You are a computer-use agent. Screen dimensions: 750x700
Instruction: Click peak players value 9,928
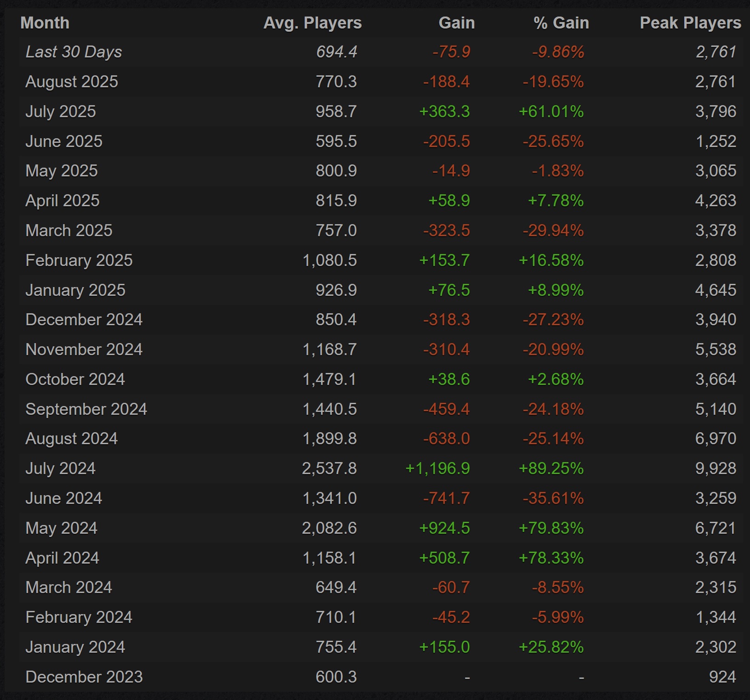coord(716,469)
